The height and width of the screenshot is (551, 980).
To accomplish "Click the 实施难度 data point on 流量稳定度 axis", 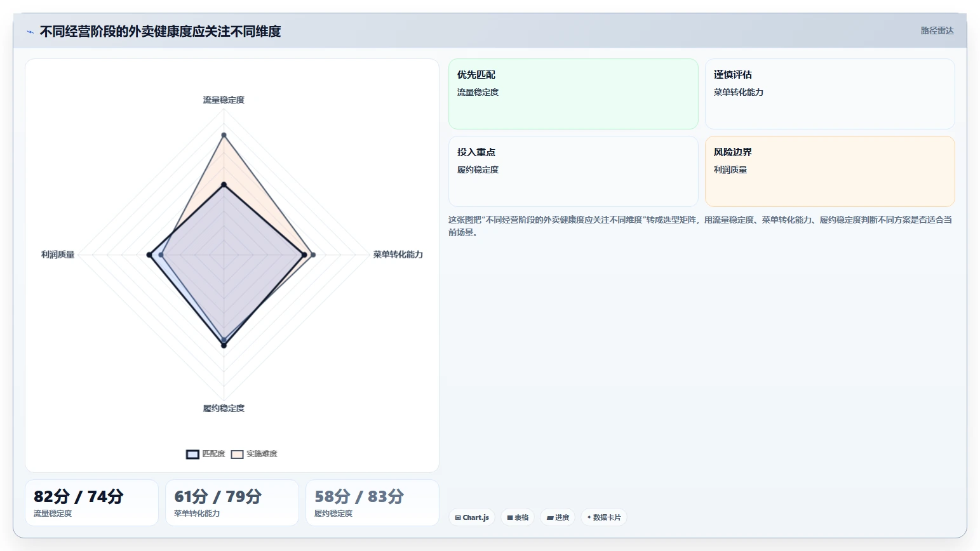I will (x=224, y=135).
